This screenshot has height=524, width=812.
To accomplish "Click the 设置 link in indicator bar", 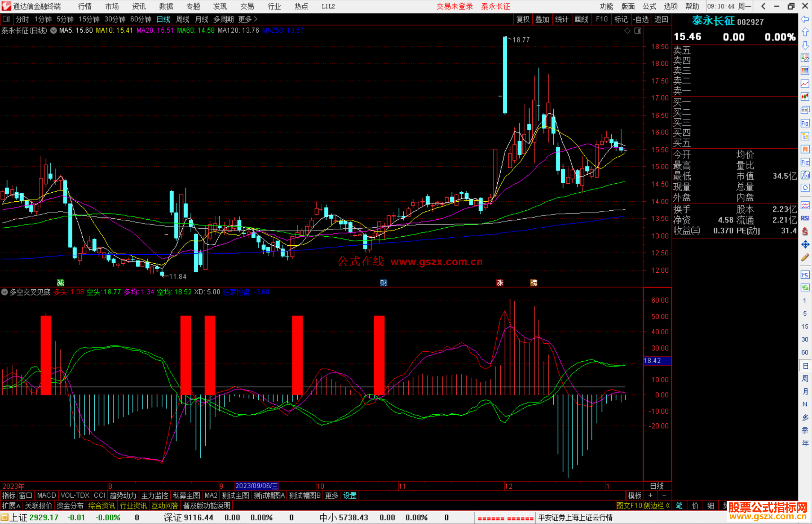I will click(x=350, y=495).
